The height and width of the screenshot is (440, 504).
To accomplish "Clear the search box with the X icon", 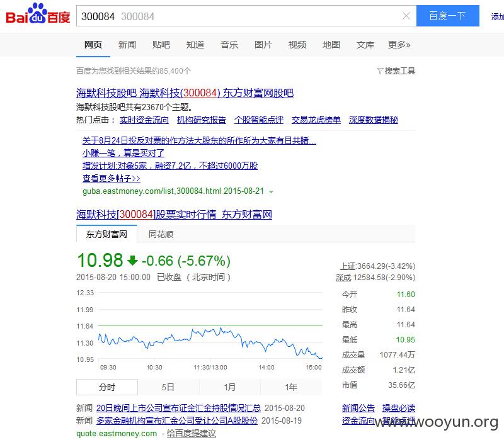I will click(x=406, y=16).
